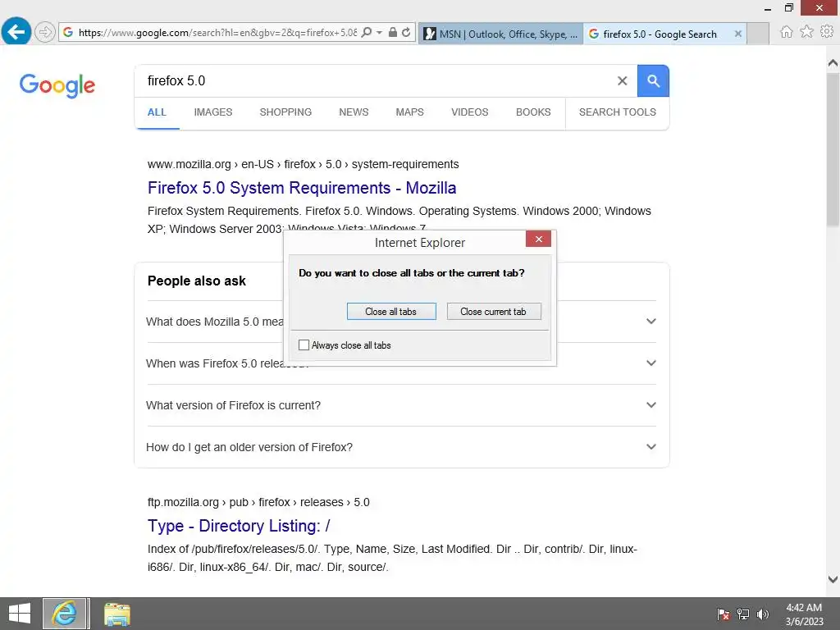Restore down the Internet Explorer window
The width and height of the screenshot is (840, 630).
[x=789, y=7]
